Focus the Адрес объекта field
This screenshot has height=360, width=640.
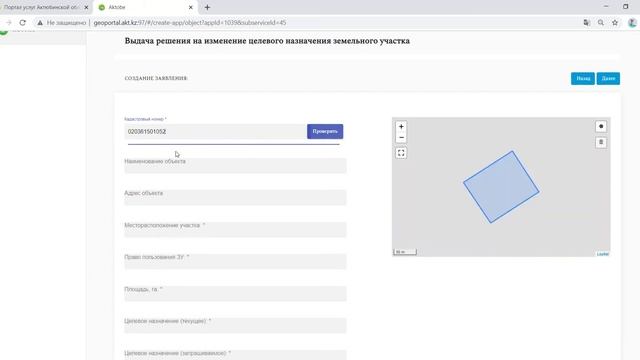coord(235,197)
